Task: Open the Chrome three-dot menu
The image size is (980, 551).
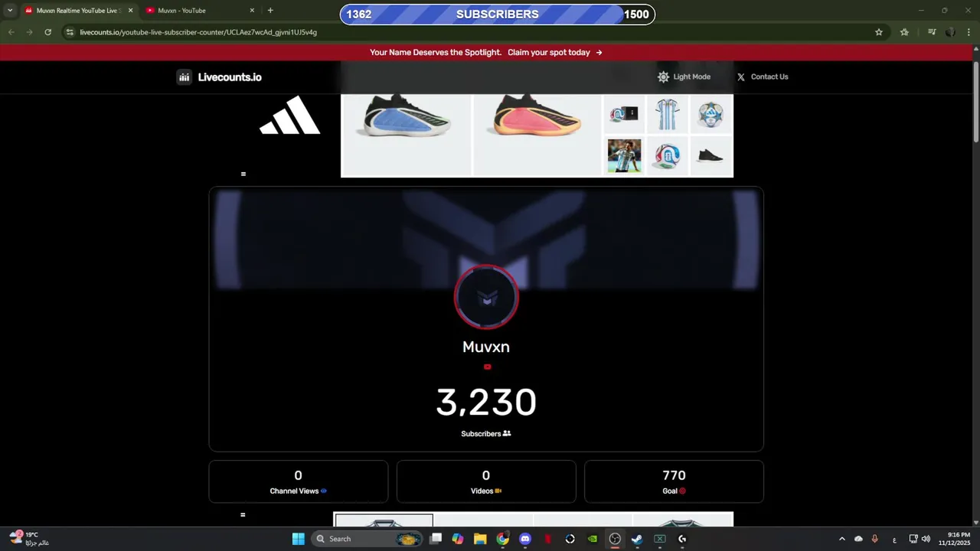Action: coord(969,32)
